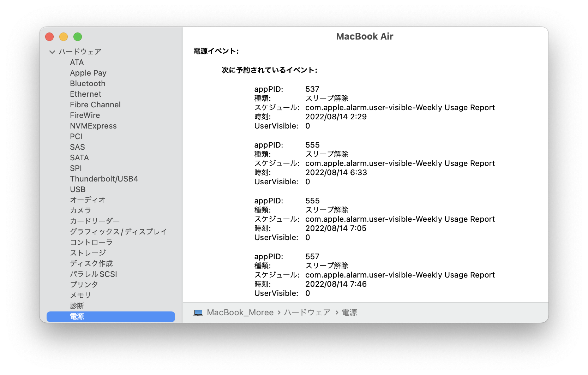Screen dimensions: 588x375
Task: Select Ethernet in the sidebar
Action: (x=85, y=94)
